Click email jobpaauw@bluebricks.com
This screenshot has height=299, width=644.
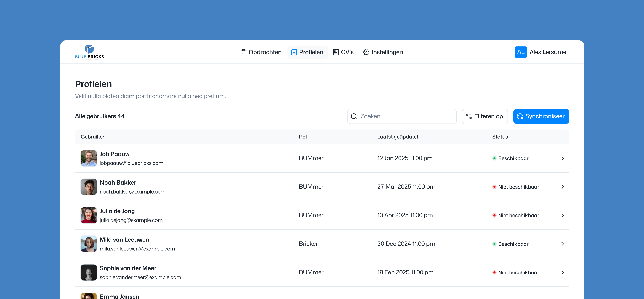[131, 163]
